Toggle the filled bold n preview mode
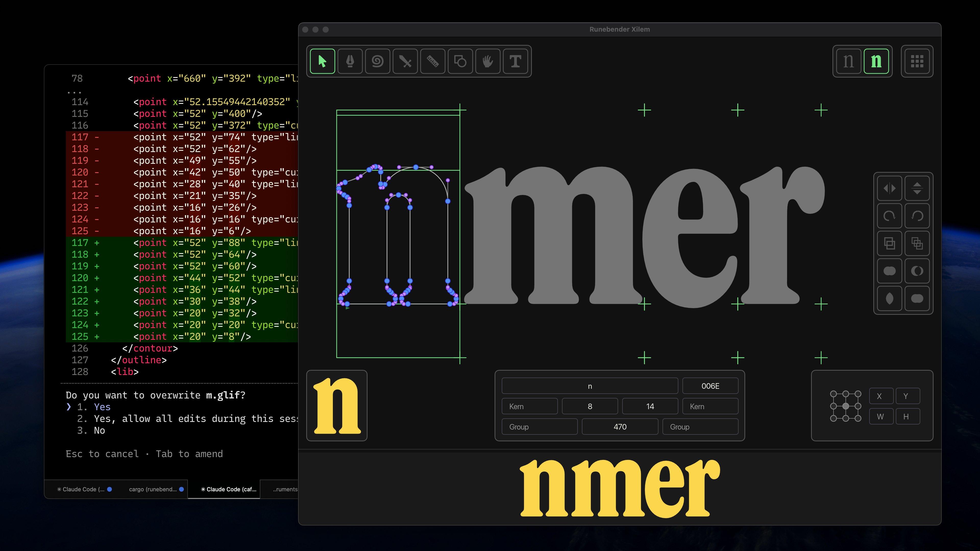Viewport: 980px width, 551px height. tap(876, 61)
